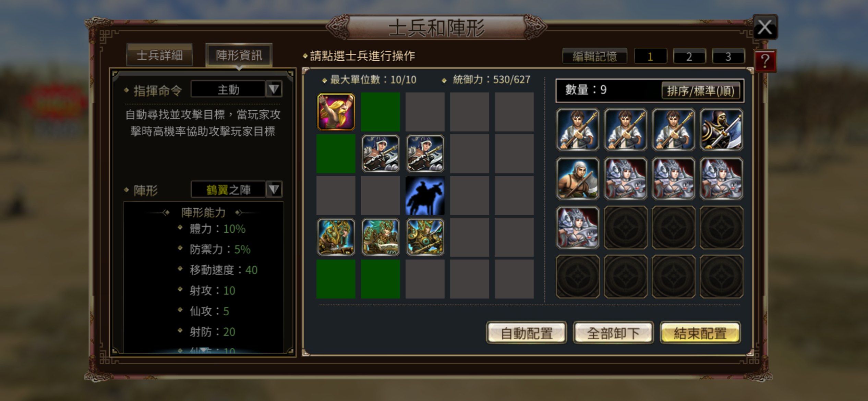The image size is (868, 401).
Task: Place unit on the green cell beside the hero
Action: click(381, 112)
